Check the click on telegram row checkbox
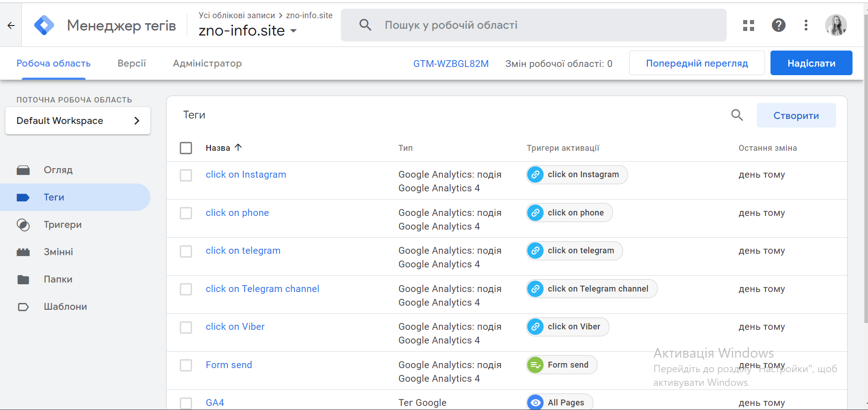The width and height of the screenshot is (868, 410). (186, 251)
